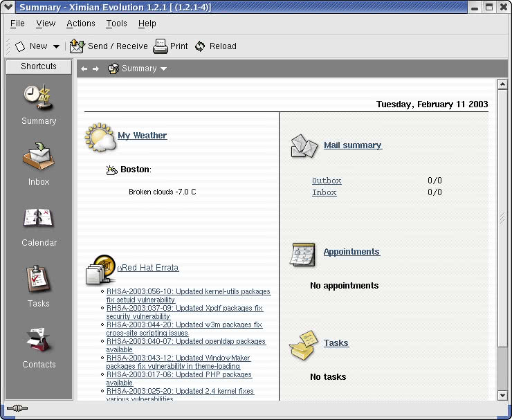Viewport: 512px width, 420px height.
Task: Open the File menu
Action: coord(17,24)
